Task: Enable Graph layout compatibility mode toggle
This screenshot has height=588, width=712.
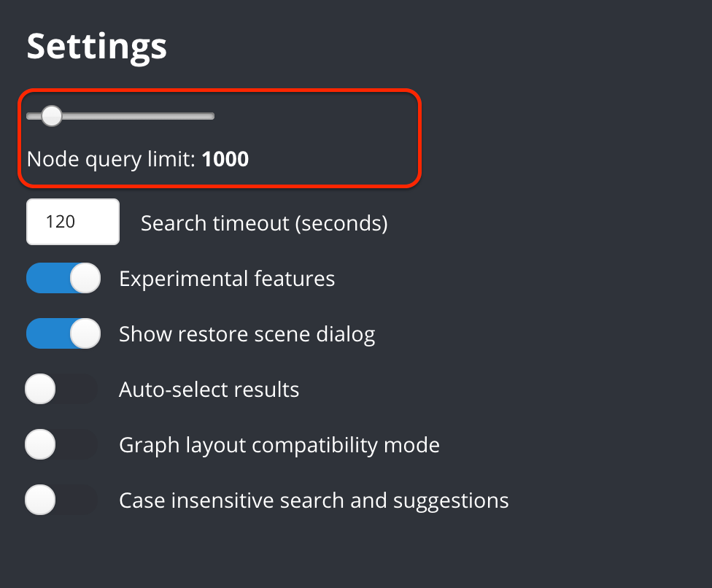Action: [61, 444]
